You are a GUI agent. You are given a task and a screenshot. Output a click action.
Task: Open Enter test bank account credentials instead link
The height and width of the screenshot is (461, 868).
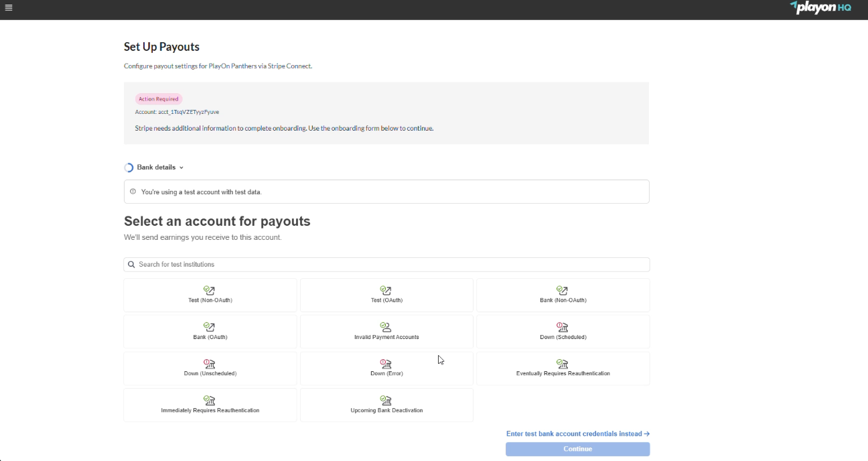[x=578, y=434]
